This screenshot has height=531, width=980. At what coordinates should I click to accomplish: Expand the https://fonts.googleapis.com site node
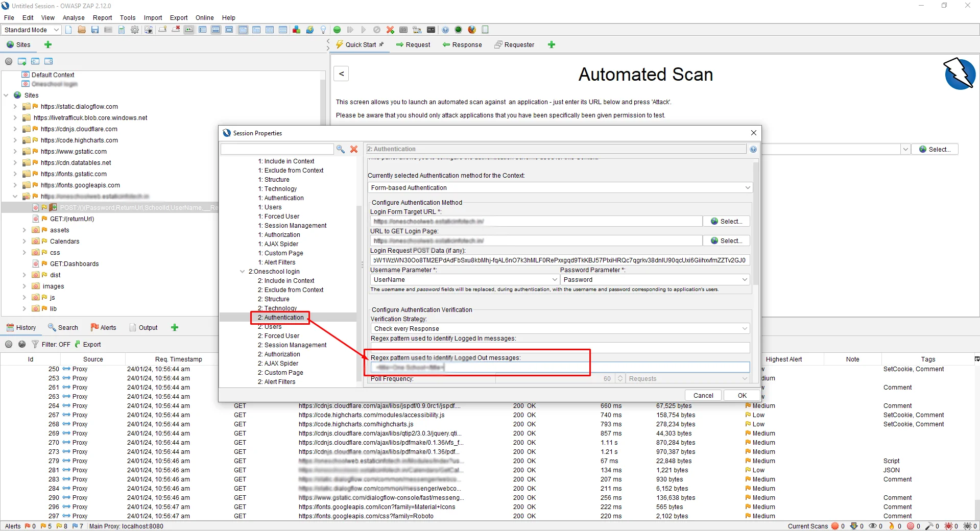click(14, 185)
